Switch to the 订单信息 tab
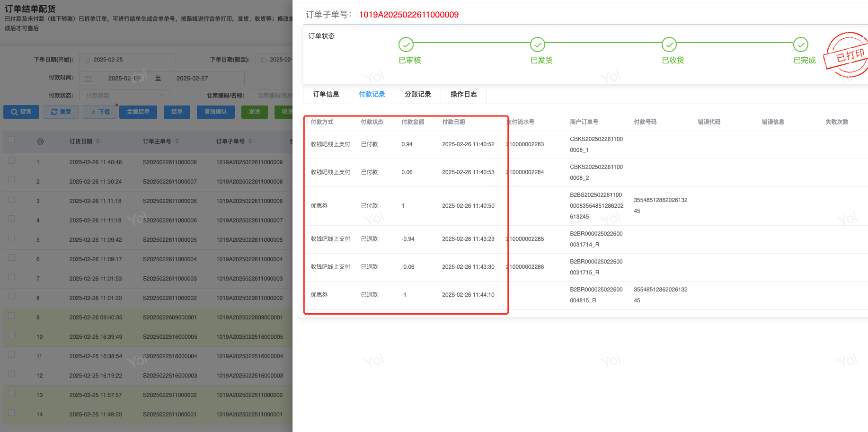 coord(326,95)
